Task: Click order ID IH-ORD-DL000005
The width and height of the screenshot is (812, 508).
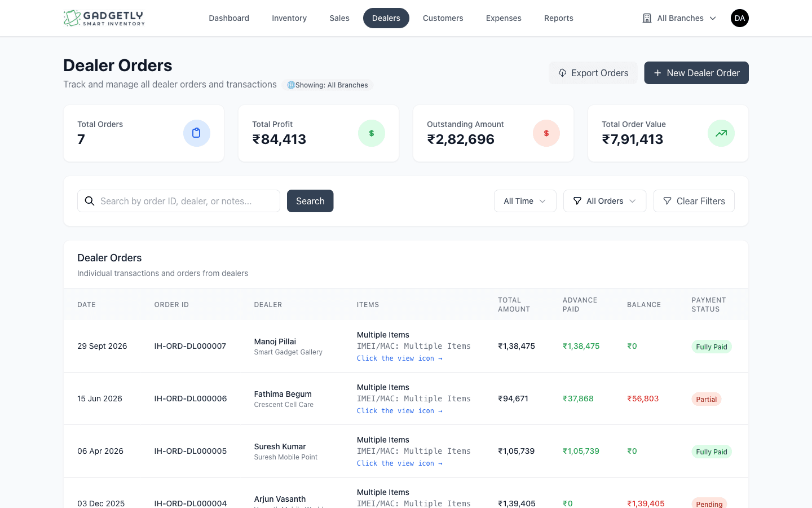Action: pyautogui.click(x=191, y=451)
